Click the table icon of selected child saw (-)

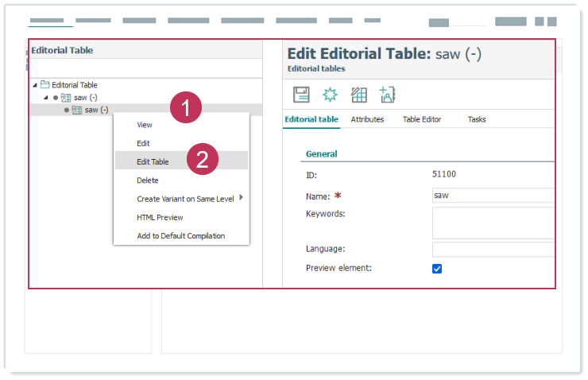[77, 110]
